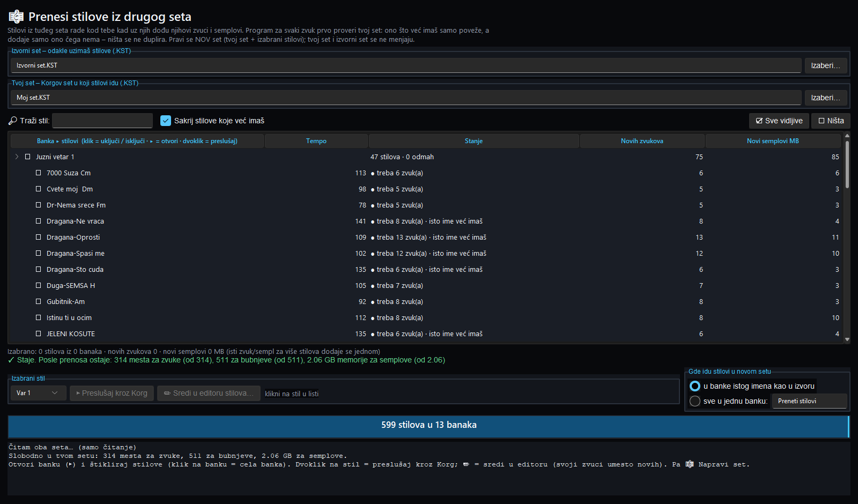
Task: Check the Juzni vetar 1 bank checkbox
Action: coord(28,157)
